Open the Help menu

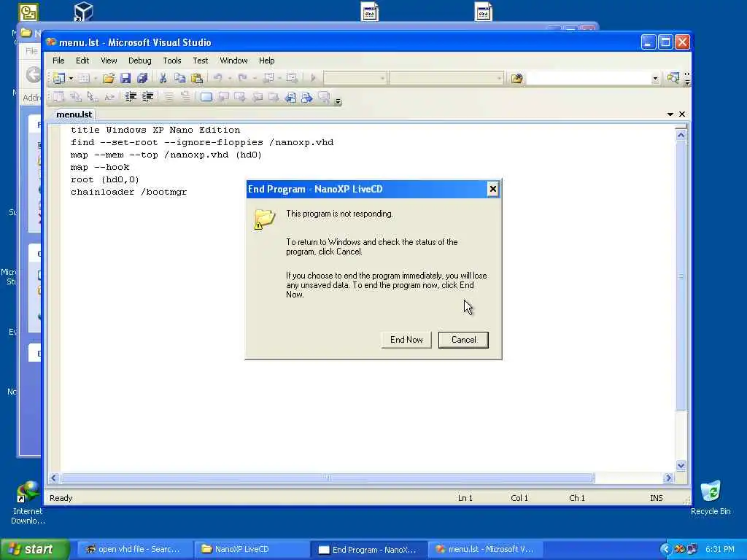click(267, 61)
